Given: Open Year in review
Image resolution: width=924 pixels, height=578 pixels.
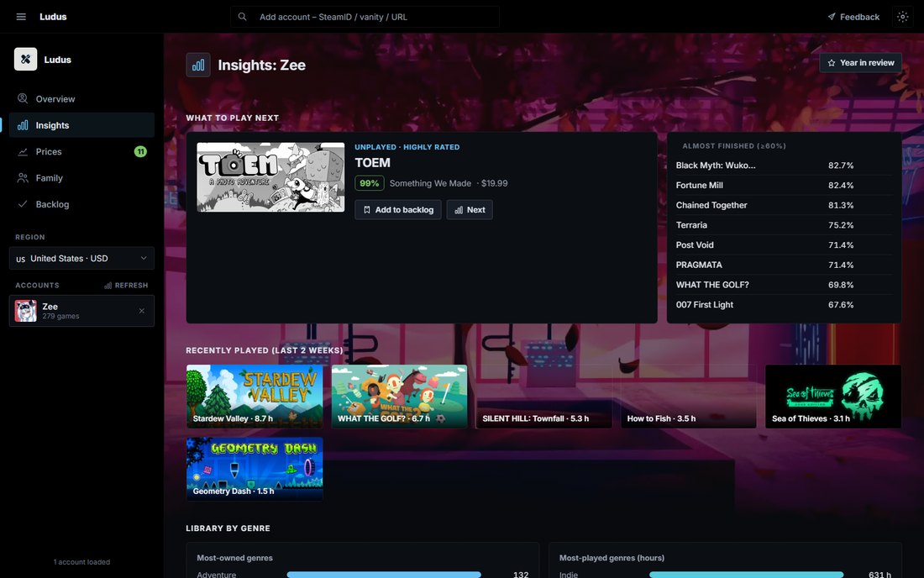Looking at the screenshot, I should 860,62.
